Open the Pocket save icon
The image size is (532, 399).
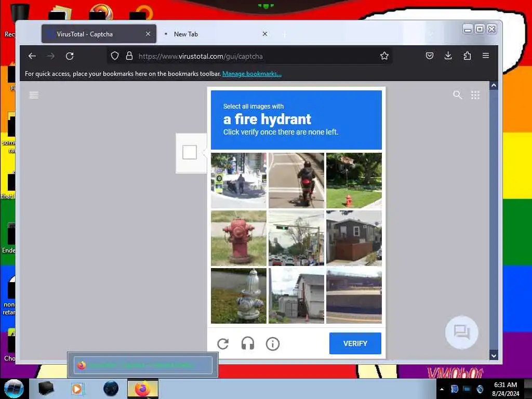(x=430, y=56)
